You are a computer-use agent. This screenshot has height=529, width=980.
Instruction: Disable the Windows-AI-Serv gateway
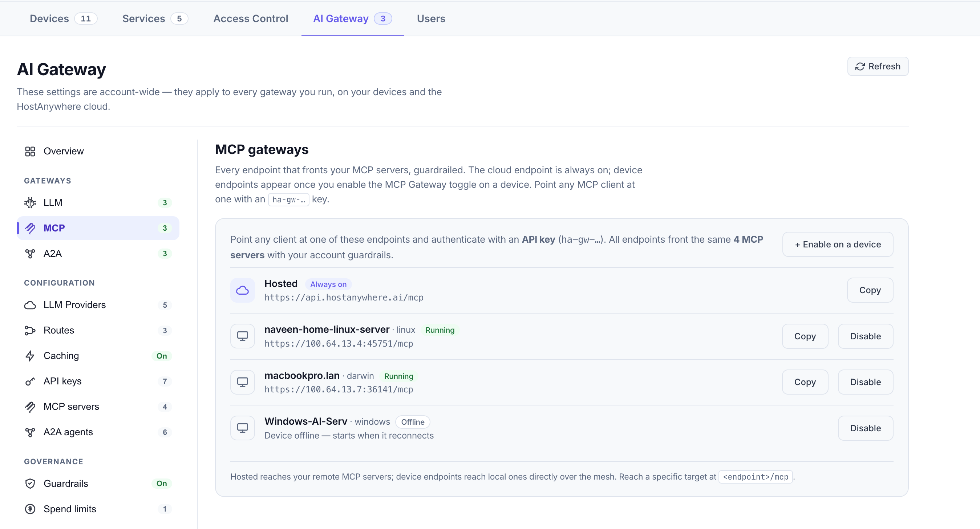pyautogui.click(x=866, y=428)
